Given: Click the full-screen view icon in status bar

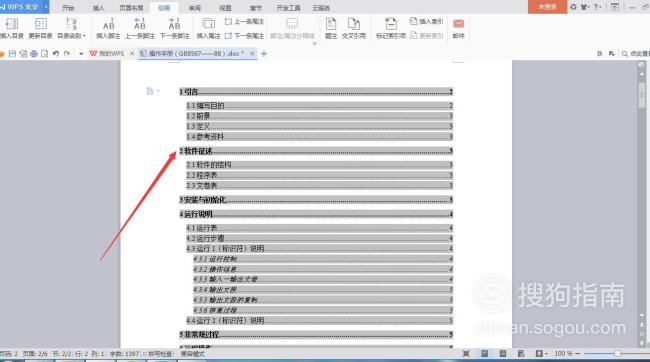Looking at the screenshot, I should 466,354.
